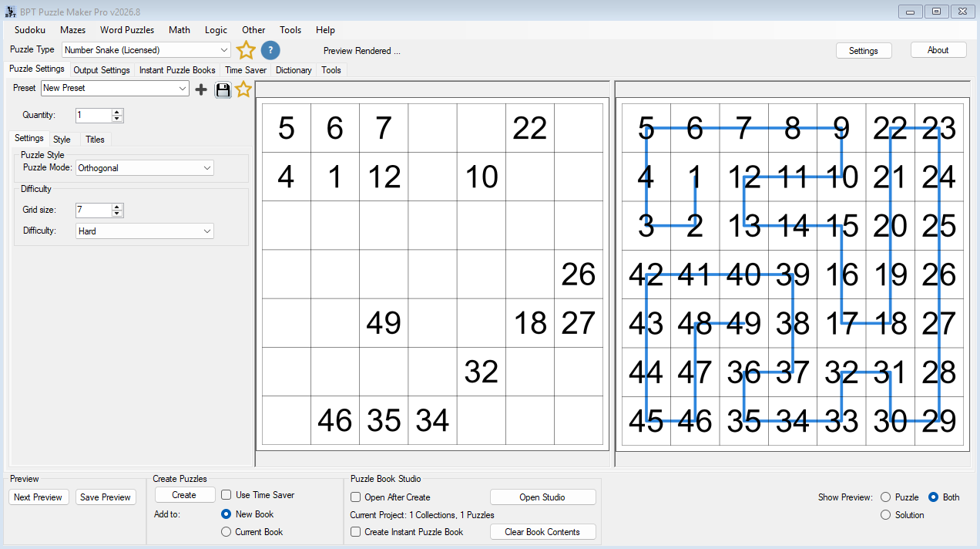The width and height of the screenshot is (980, 549).
Task: Save preset with the floppy disk icon
Action: pyautogui.click(x=223, y=89)
